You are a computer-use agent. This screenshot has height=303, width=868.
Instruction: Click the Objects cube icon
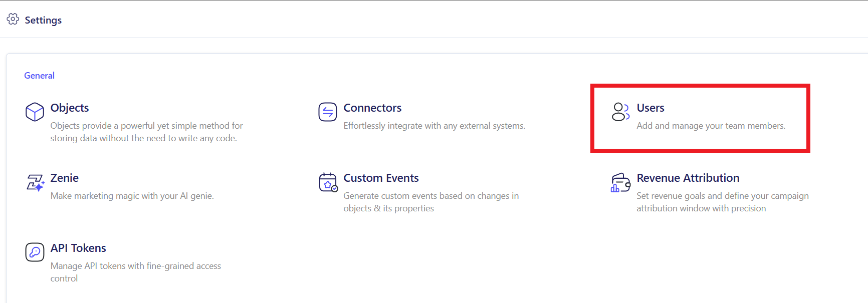35,112
